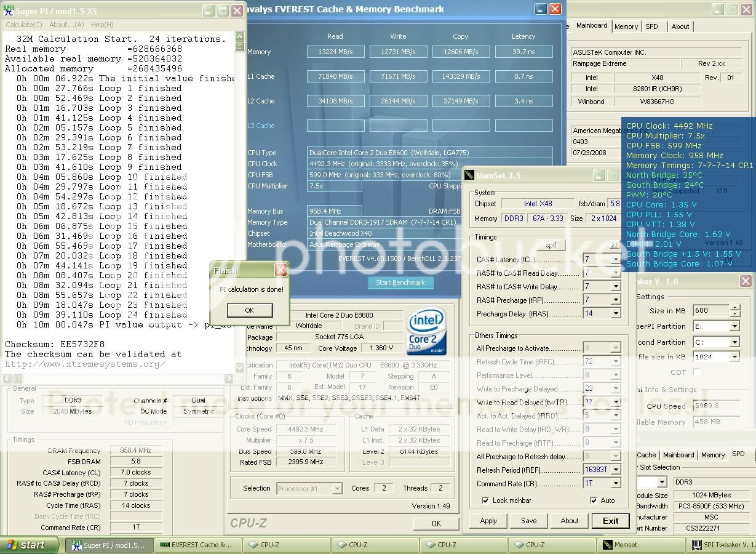The height and width of the screenshot is (554, 756).
Task: Click L2 Cache Write value 26144 MB/s
Action: coord(399,101)
